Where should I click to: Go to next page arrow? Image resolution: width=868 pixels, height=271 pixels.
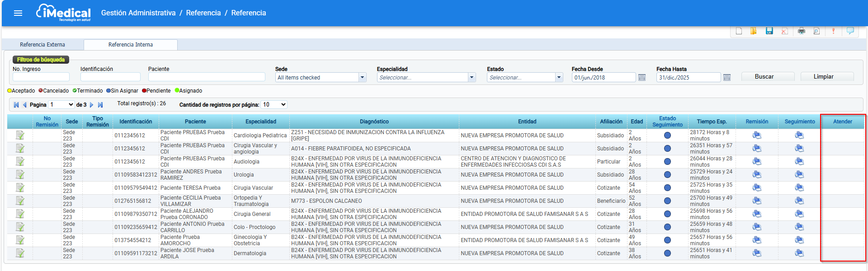pyautogui.click(x=92, y=105)
